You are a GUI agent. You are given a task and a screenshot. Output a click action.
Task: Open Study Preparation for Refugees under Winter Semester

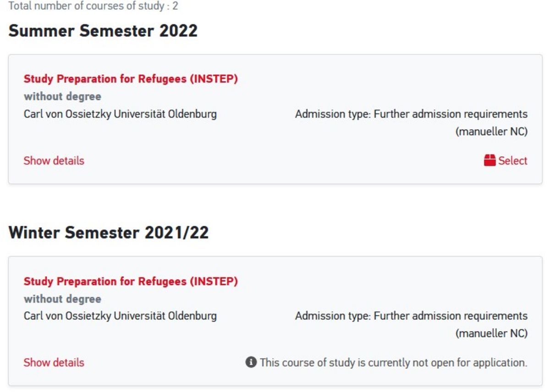(131, 281)
